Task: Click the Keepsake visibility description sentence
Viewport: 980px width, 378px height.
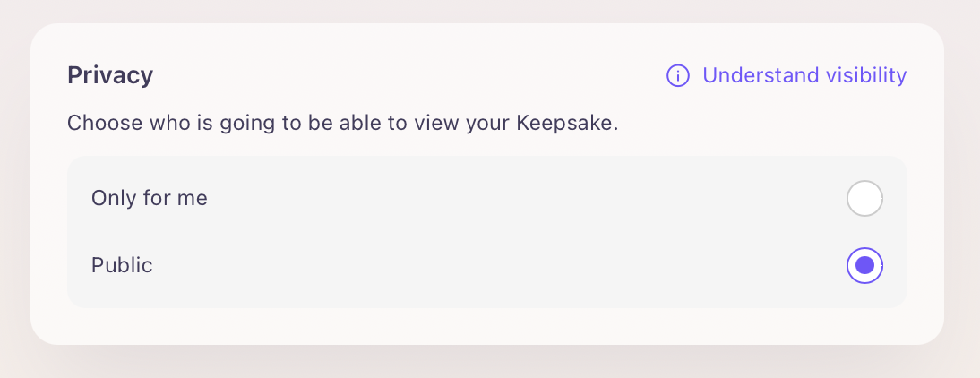Action: pyautogui.click(x=343, y=123)
